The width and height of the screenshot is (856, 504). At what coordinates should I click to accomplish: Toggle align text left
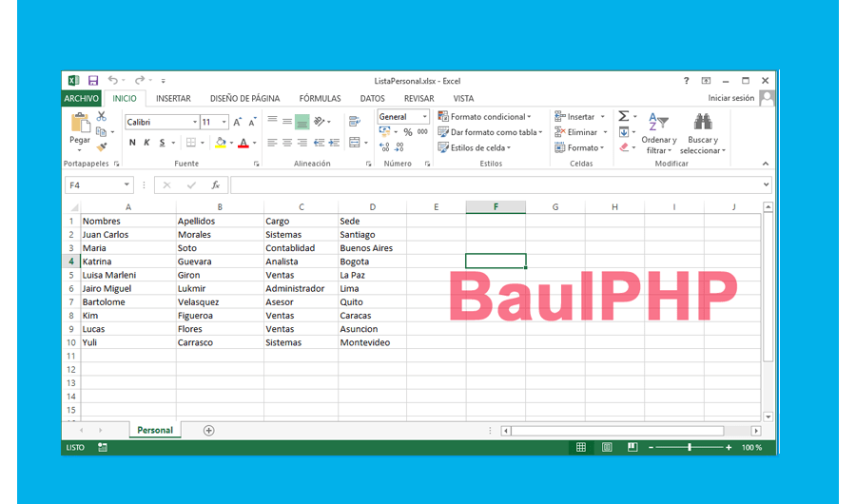[272, 143]
